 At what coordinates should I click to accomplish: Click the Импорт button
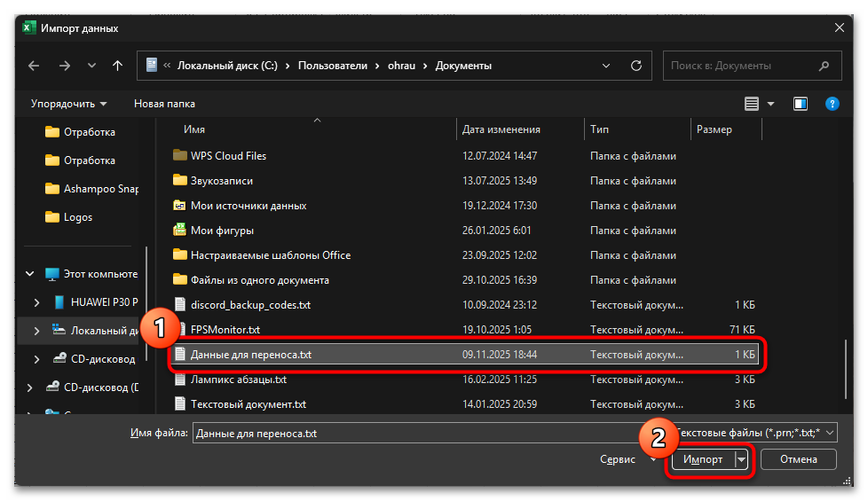tap(701, 459)
